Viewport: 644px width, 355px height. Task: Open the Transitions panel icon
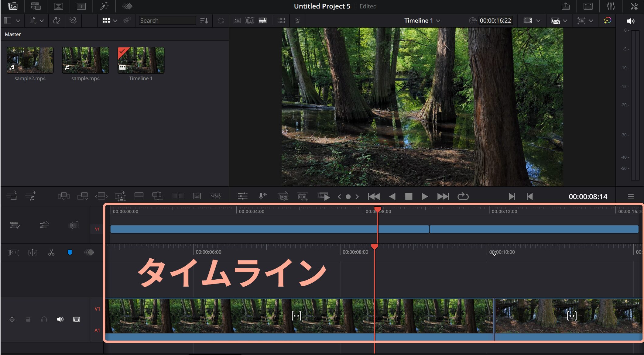point(58,6)
